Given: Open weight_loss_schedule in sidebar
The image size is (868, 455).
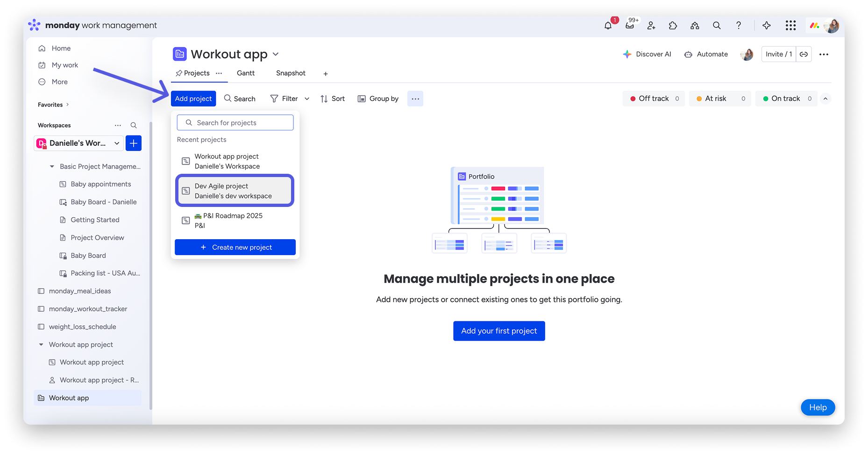Looking at the screenshot, I should [x=77, y=327].
